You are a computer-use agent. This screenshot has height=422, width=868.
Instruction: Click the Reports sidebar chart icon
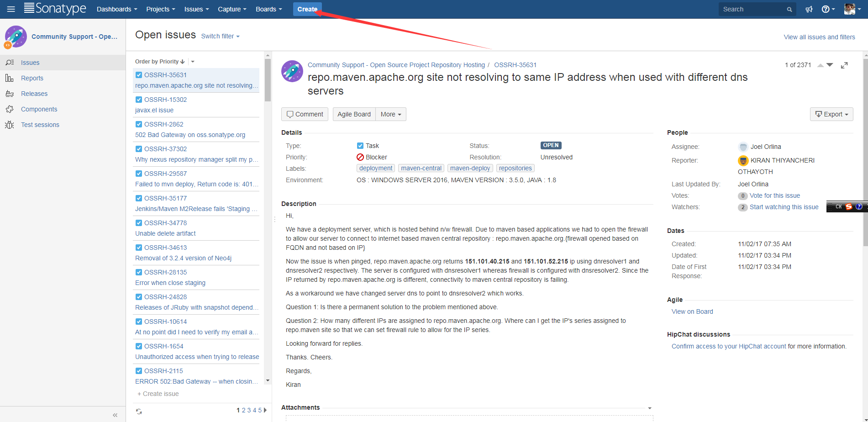click(x=10, y=78)
